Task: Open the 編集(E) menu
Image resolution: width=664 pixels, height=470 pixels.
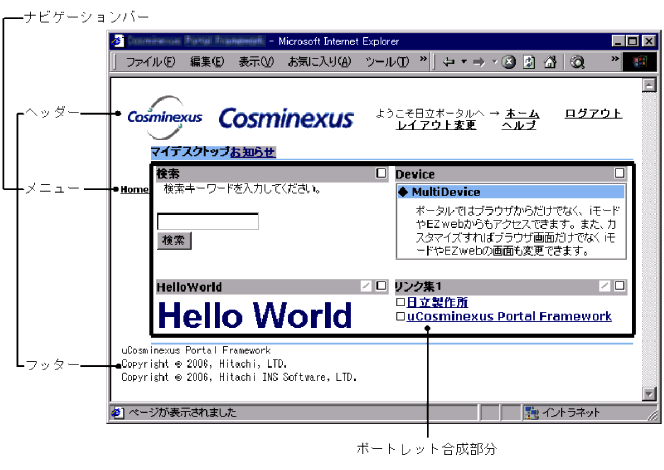Action: coord(207,62)
